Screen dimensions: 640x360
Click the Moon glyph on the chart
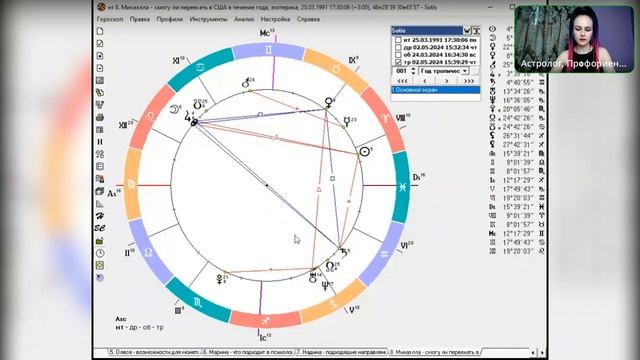175,109
